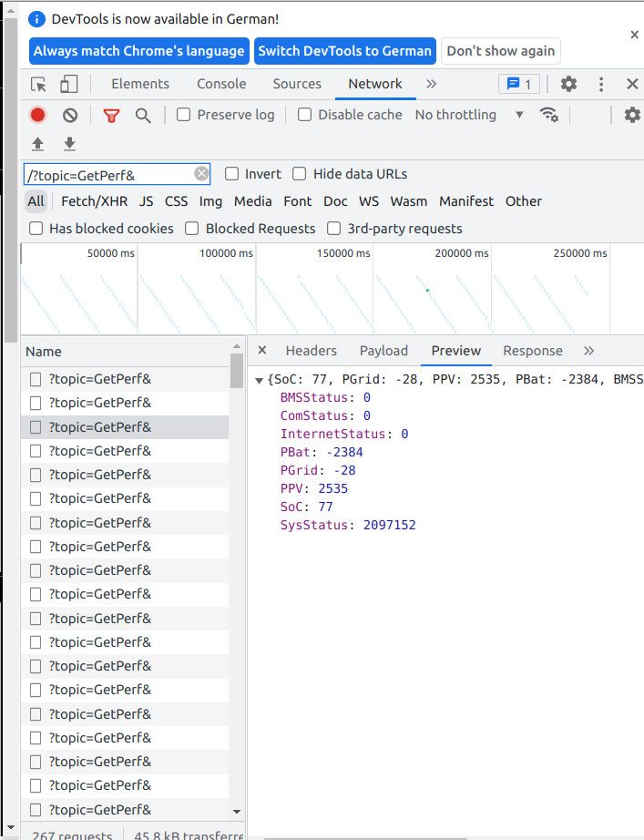Viewport: 644px width, 840px height.
Task: Export HAR file with download arrow
Action: click(69, 144)
